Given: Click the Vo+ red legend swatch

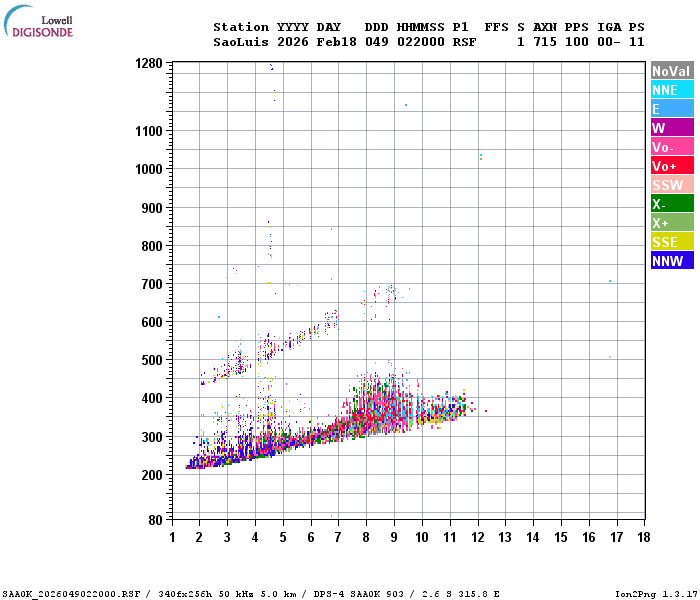Looking at the screenshot, I should pyautogui.click(x=672, y=165).
